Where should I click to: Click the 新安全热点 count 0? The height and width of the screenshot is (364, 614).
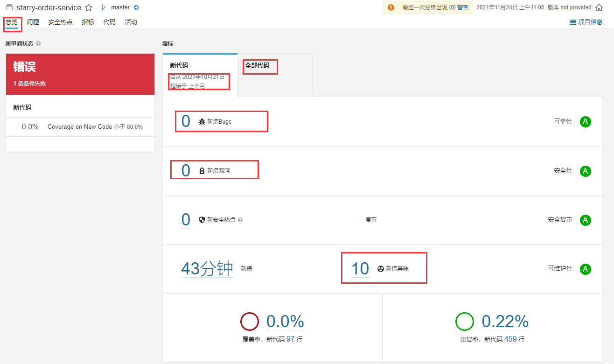click(186, 220)
